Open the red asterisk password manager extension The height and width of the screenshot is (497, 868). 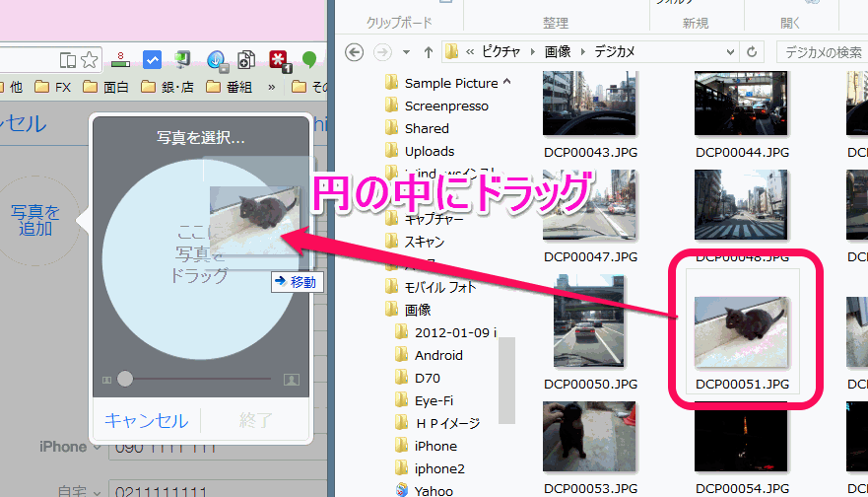coord(279,60)
